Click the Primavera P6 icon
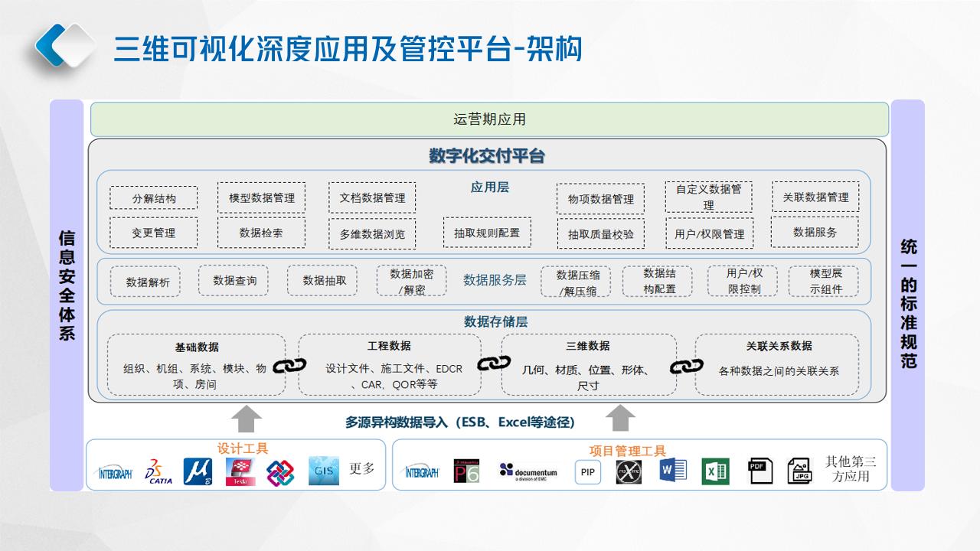The image size is (980, 551). point(466,471)
